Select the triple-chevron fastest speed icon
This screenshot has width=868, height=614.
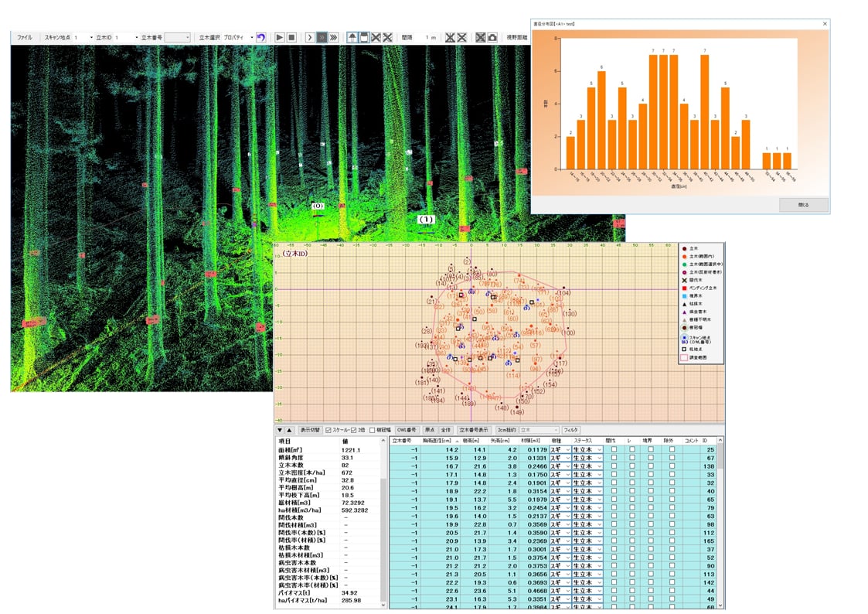[x=333, y=37]
